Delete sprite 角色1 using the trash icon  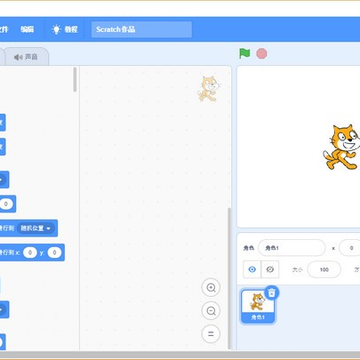[x=272, y=293]
